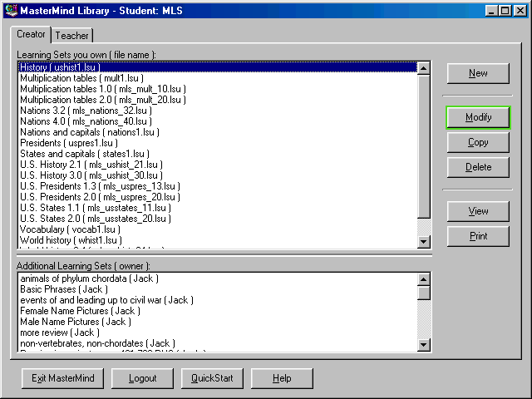
Task: Select Nations 4.0 learning set
Action: tap(218, 121)
